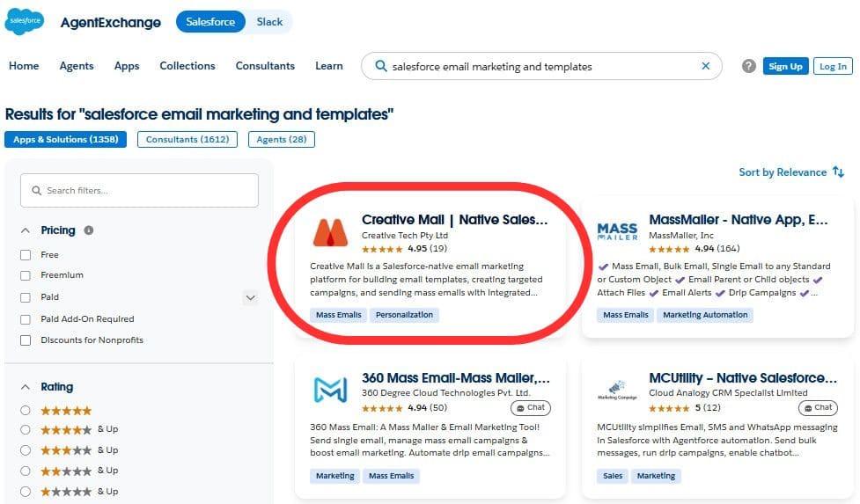Click Sales tag on MCUtility card
This screenshot has width=860, height=504.
pos(613,476)
